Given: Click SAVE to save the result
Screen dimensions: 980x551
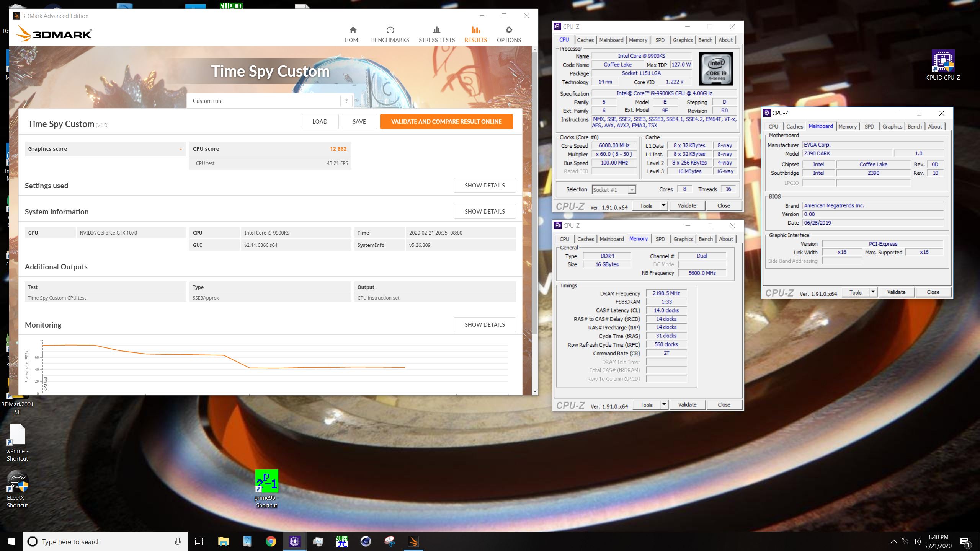Looking at the screenshot, I should 359,122.
